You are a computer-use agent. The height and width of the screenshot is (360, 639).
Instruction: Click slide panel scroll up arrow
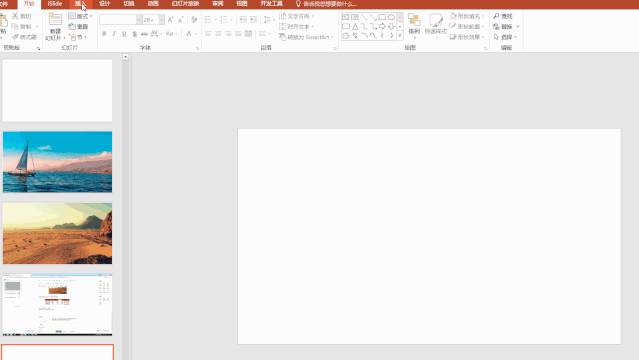click(126, 57)
